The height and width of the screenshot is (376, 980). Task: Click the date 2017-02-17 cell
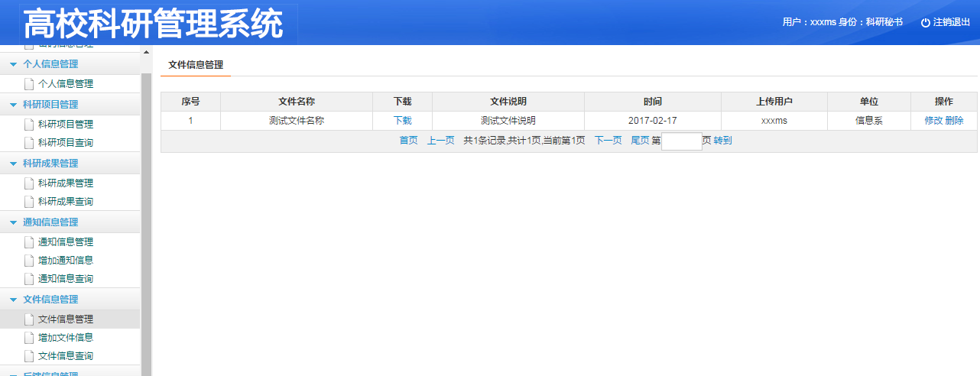[x=653, y=121]
